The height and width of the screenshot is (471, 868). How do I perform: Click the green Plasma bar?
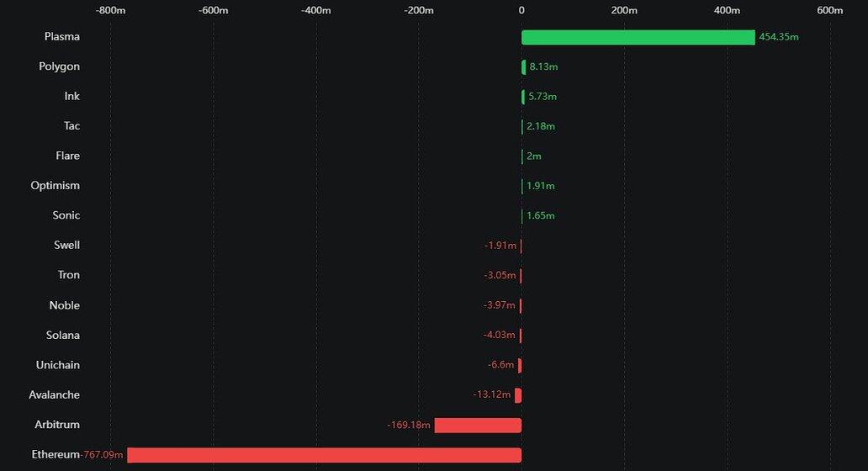[638, 37]
